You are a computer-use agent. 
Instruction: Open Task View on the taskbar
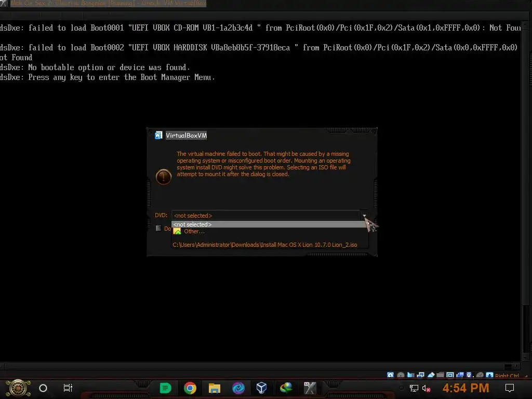68,388
